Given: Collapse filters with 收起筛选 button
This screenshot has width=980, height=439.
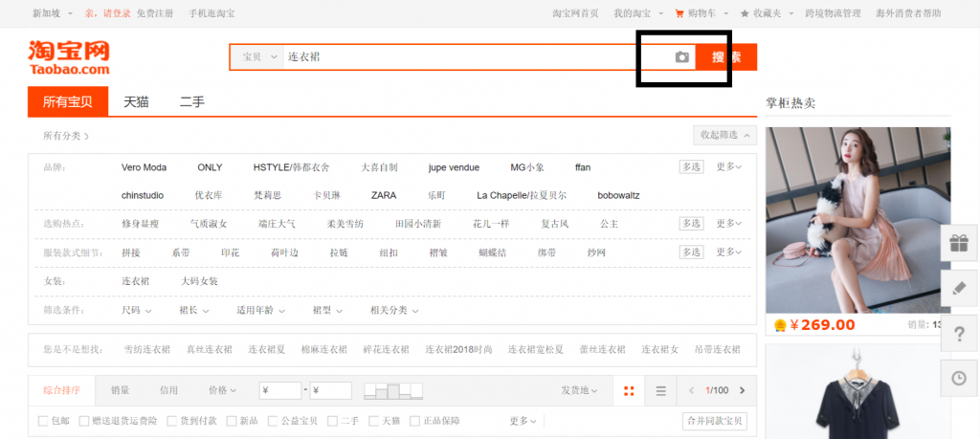Looking at the screenshot, I should point(725,135).
